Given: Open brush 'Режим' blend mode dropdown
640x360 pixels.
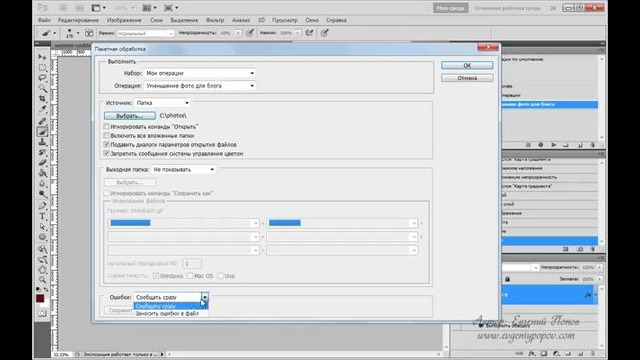Looking at the screenshot, I should coord(145,33).
